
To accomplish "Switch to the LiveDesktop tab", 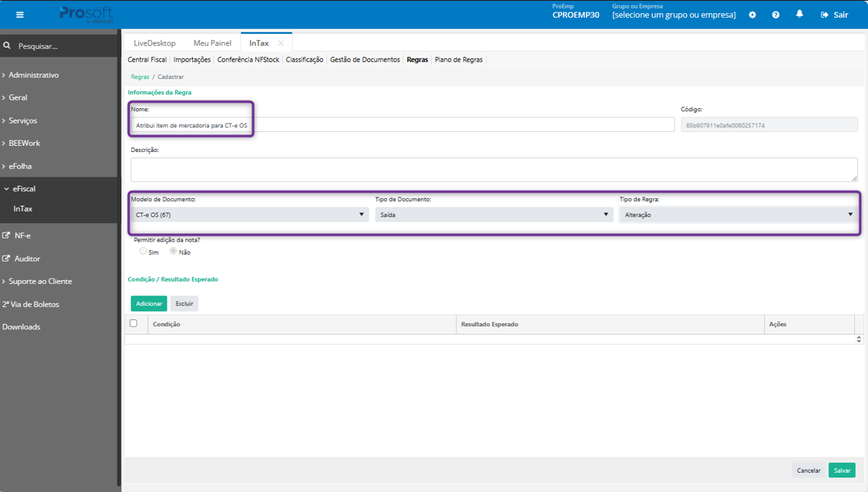I will point(154,43).
